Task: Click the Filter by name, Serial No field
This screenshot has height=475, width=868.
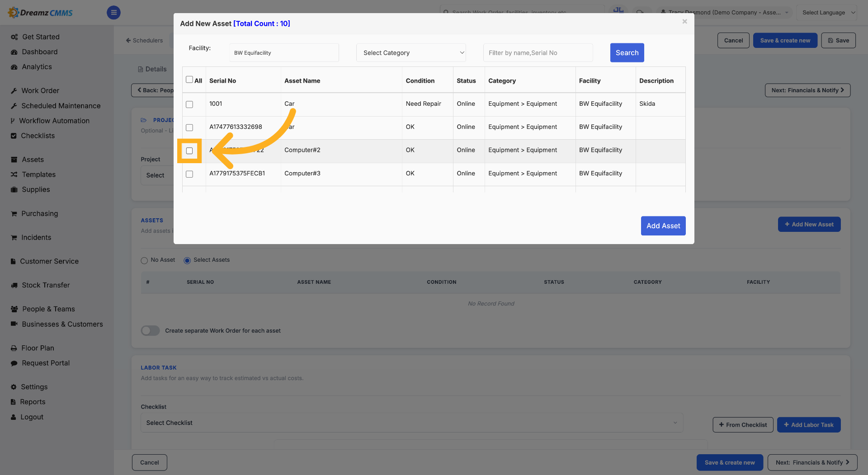Action: [x=538, y=53]
